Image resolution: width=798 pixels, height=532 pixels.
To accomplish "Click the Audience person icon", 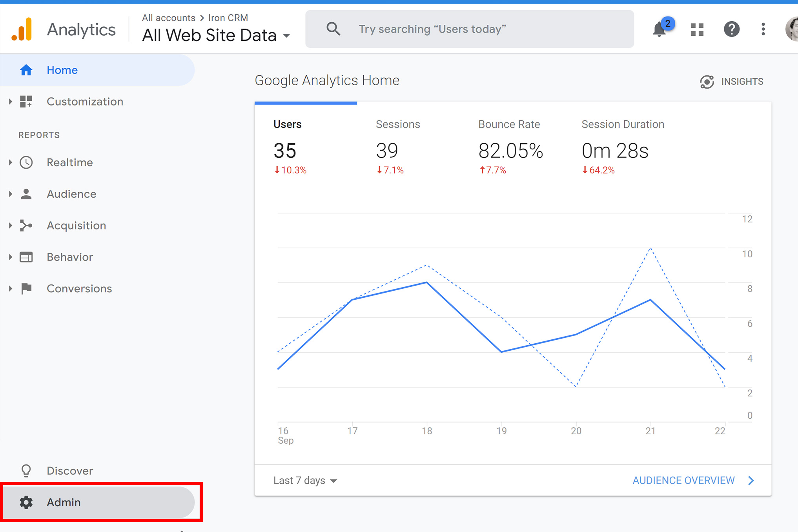I will pos(26,194).
